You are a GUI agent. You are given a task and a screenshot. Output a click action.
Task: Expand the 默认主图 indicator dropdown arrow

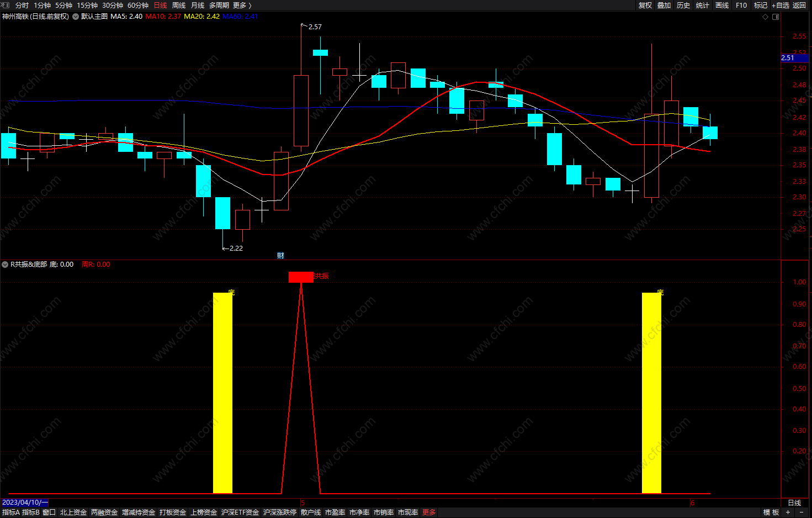click(x=76, y=17)
